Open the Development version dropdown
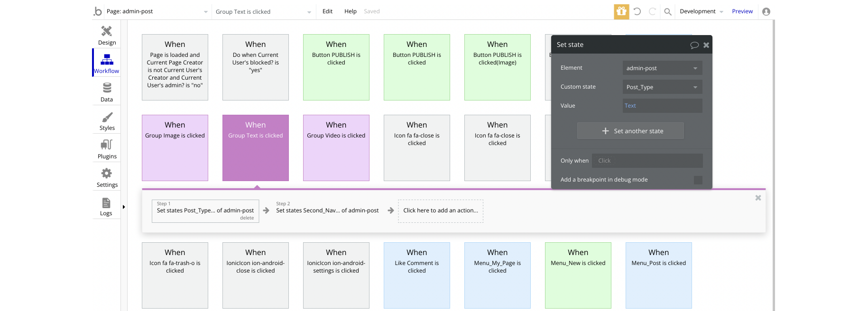Screen dimensions: 868x311 click(701, 11)
